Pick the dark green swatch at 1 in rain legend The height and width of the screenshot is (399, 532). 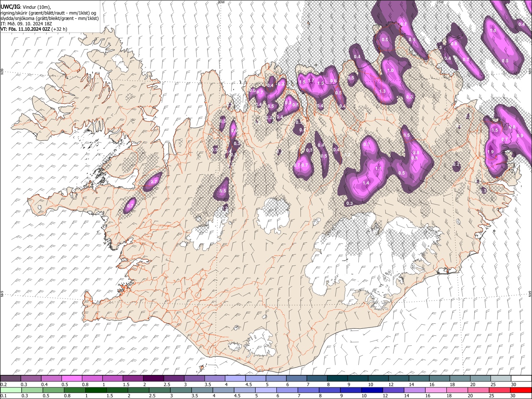tap(96, 390)
